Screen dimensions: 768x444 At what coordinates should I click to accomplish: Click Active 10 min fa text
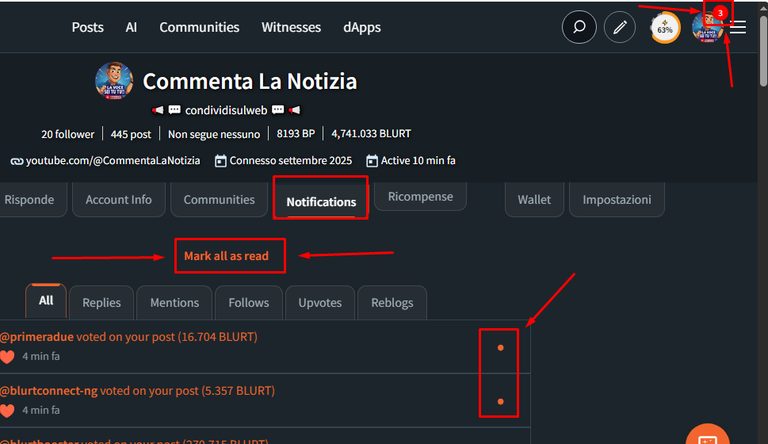(x=418, y=161)
